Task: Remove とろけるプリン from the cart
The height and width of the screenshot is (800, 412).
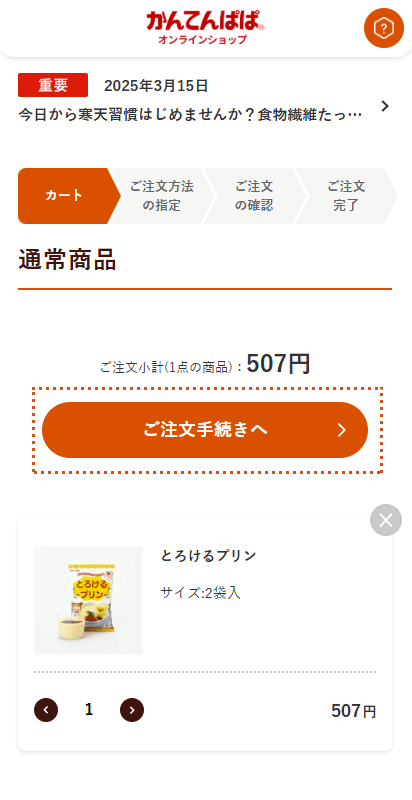Action: click(386, 520)
